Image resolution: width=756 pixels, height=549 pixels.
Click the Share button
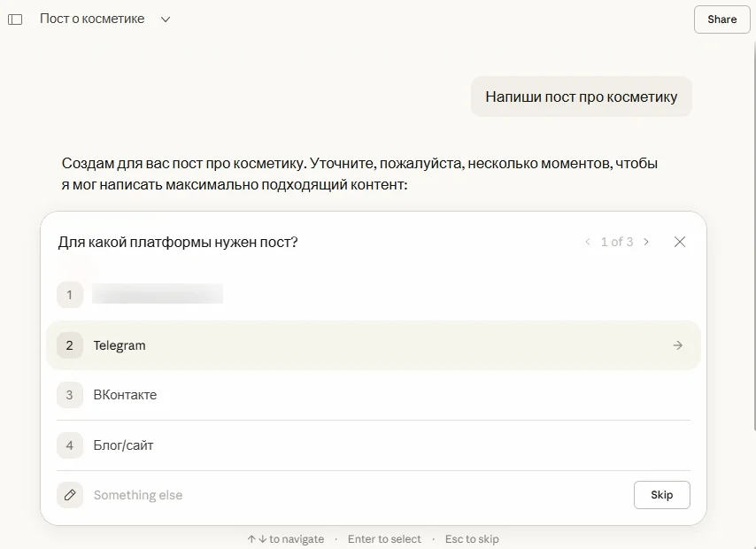[721, 19]
